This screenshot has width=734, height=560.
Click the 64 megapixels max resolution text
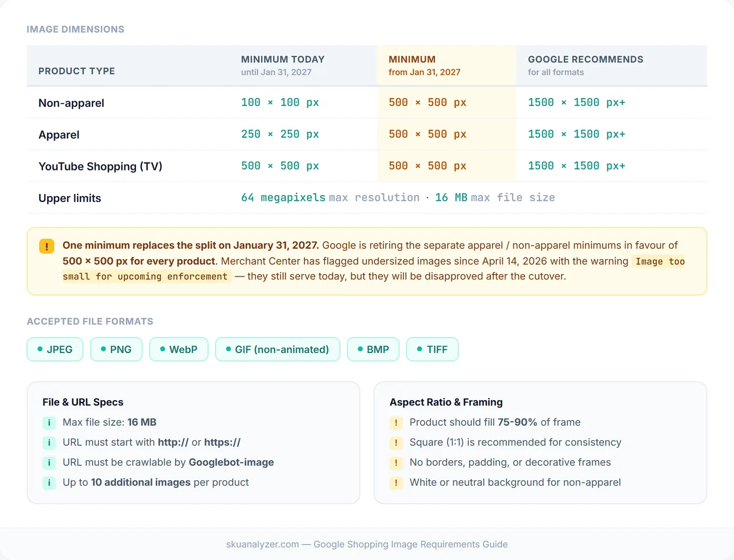tap(330, 198)
